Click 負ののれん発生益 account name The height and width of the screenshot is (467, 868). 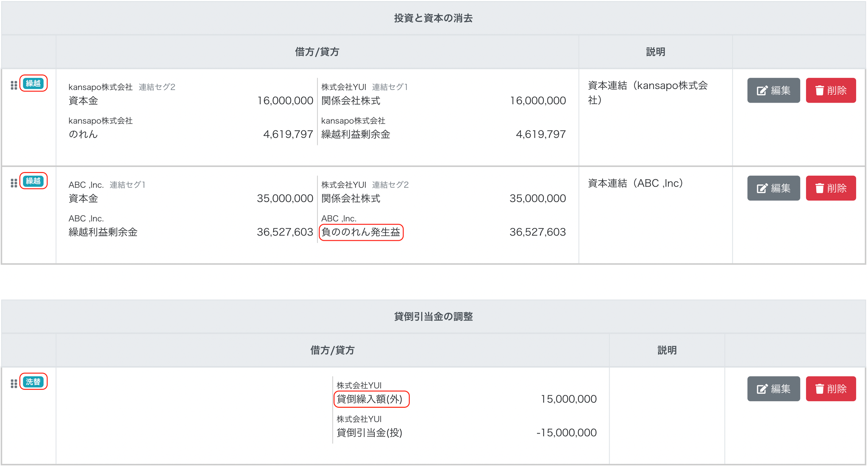(x=361, y=232)
